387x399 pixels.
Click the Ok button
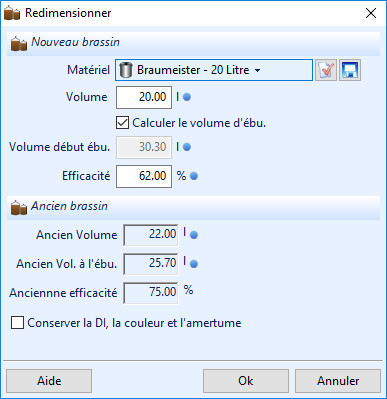(246, 381)
